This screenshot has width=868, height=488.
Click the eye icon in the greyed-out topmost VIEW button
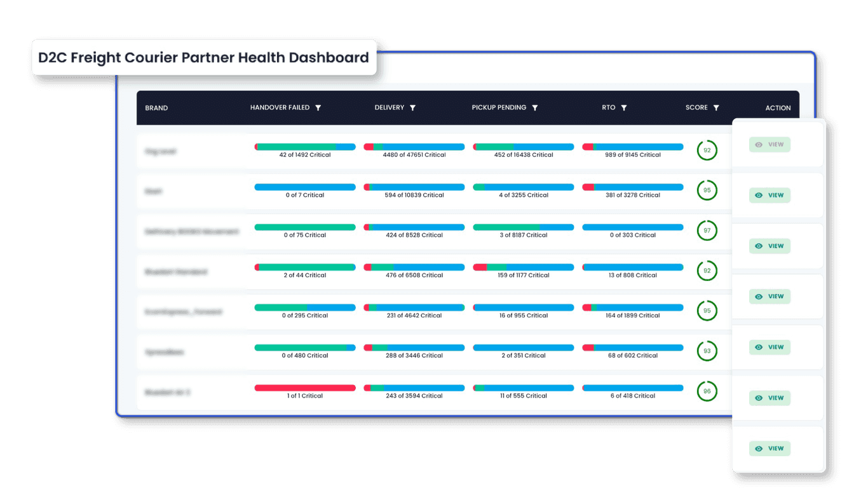click(x=759, y=145)
